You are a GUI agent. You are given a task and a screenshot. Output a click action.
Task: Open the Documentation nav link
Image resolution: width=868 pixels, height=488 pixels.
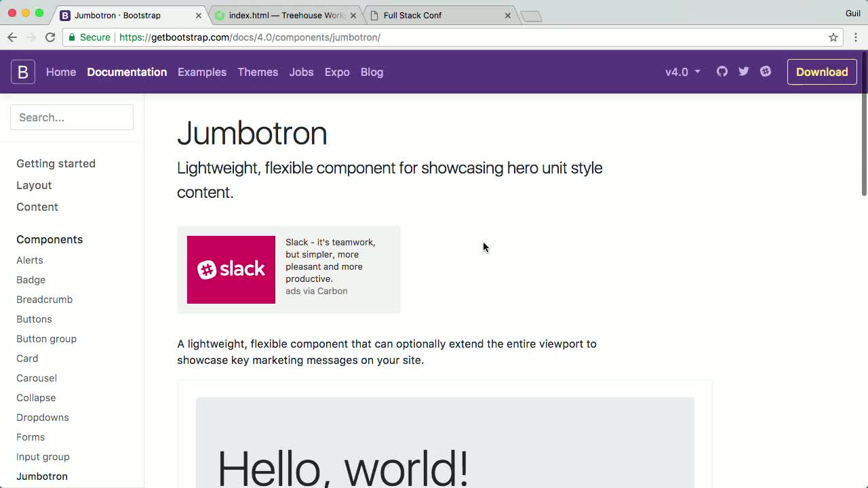pos(127,72)
